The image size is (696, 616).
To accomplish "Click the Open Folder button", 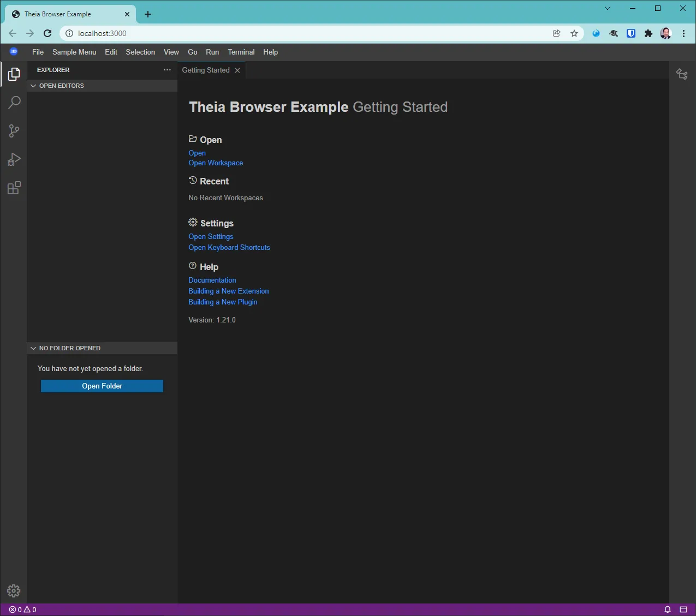I will tap(102, 386).
